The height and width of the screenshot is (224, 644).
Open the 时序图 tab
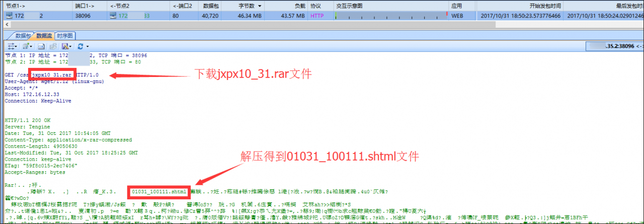[64, 36]
